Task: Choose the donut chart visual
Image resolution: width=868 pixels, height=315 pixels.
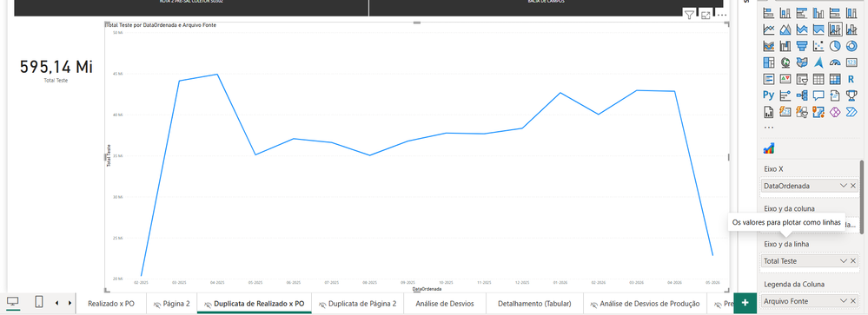Action: (x=851, y=45)
